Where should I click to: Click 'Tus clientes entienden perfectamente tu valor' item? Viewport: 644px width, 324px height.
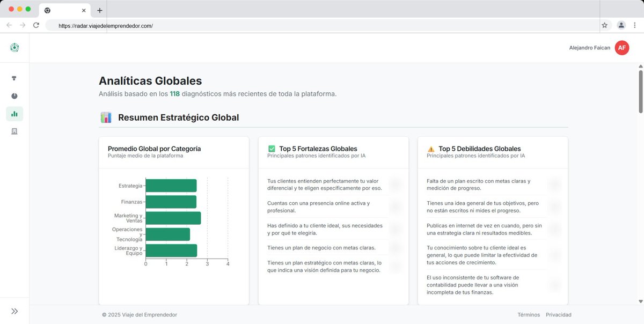pyautogui.click(x=325, y=185)
